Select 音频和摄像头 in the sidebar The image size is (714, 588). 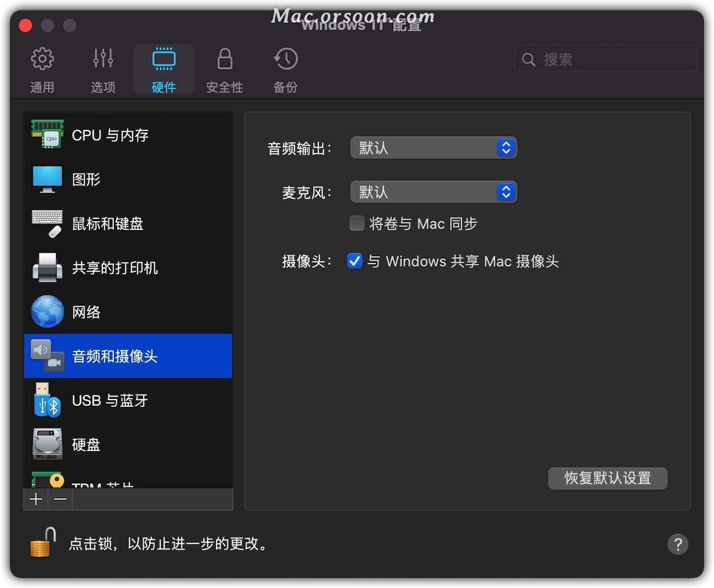tap(128, 356)
